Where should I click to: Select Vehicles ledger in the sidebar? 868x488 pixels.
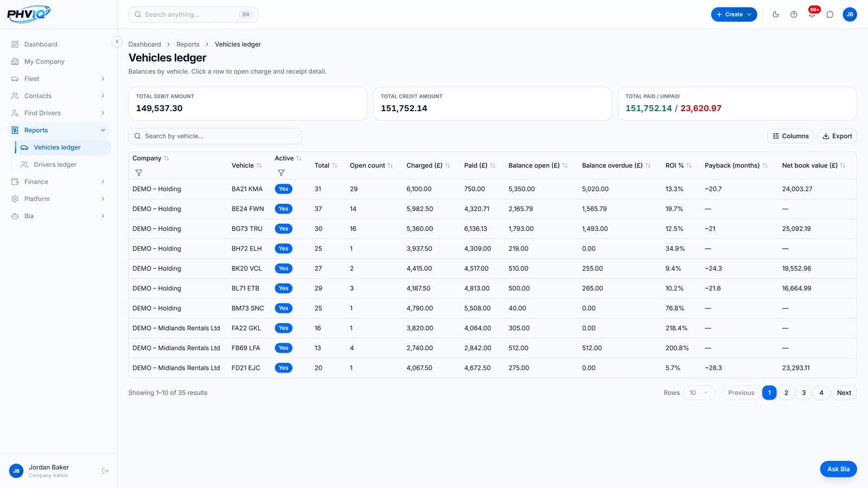(63, 147)
